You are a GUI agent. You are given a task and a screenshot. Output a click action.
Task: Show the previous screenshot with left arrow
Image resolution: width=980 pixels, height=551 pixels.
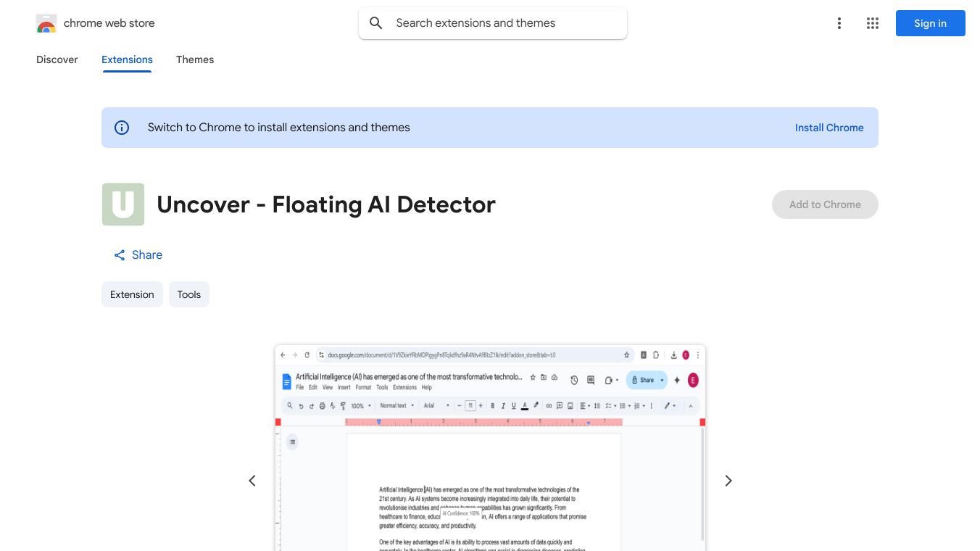click(252, 481)
